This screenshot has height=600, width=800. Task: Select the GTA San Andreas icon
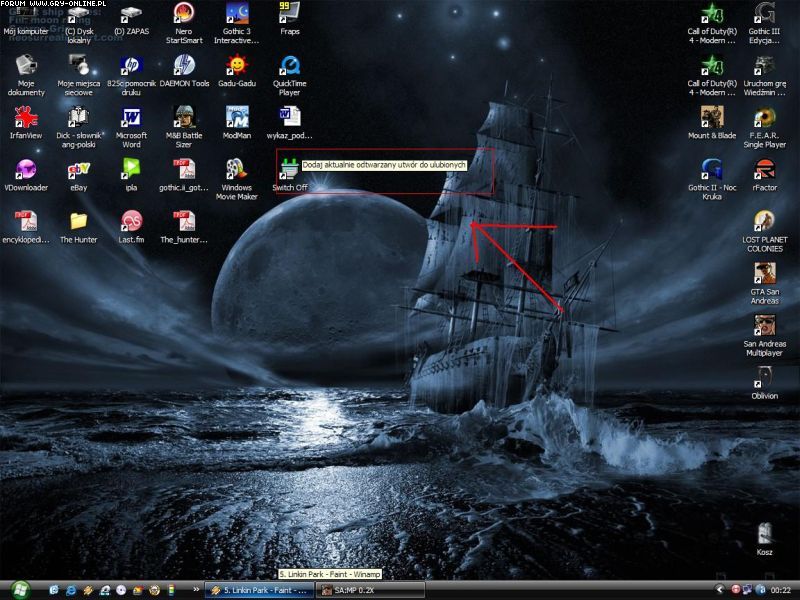(765, 274)
